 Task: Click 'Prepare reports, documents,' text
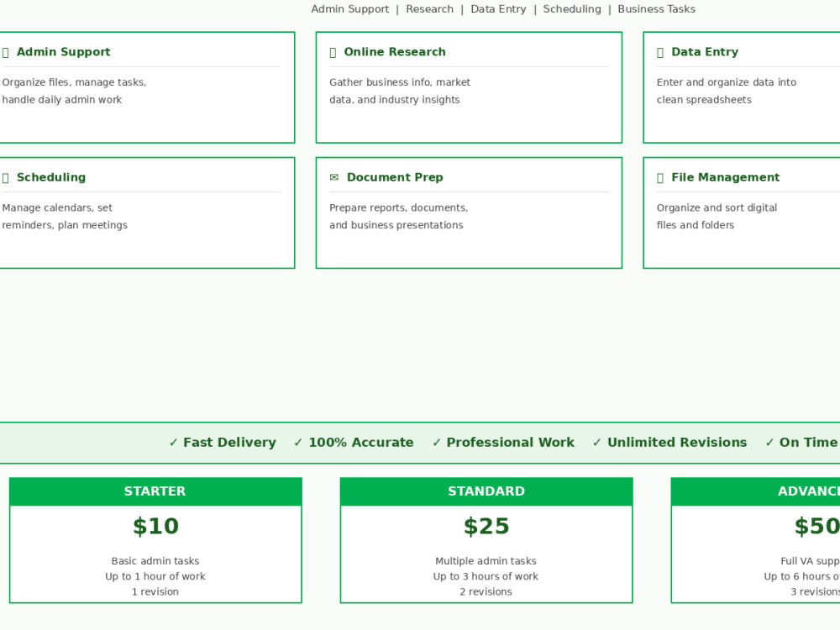click(398, 207)
